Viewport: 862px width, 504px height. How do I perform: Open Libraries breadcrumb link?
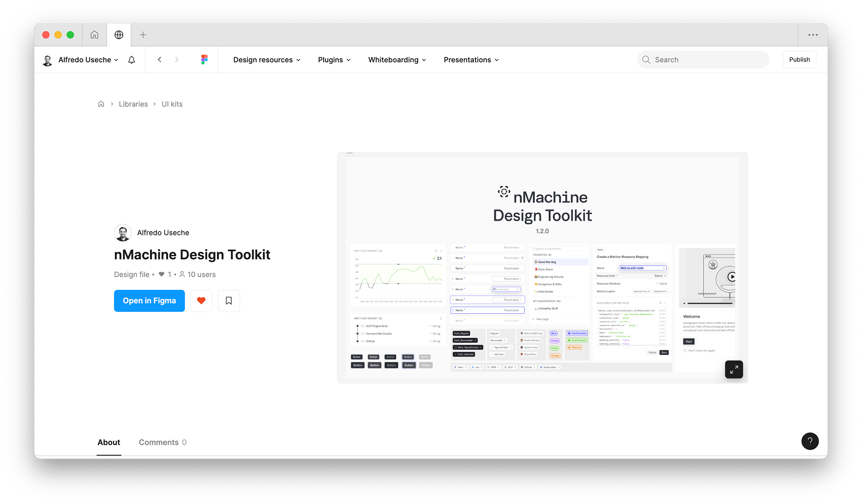(x=133, y=104)
